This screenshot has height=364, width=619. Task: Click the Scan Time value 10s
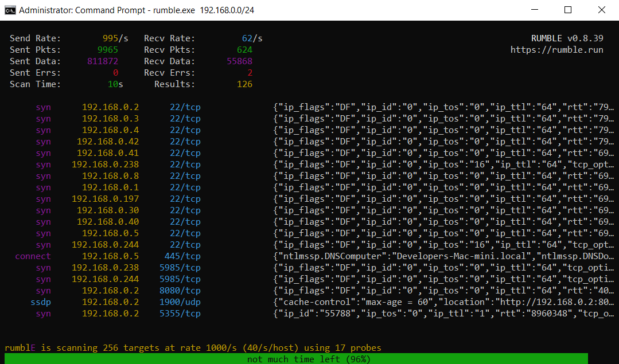click(x=115, y=84)
